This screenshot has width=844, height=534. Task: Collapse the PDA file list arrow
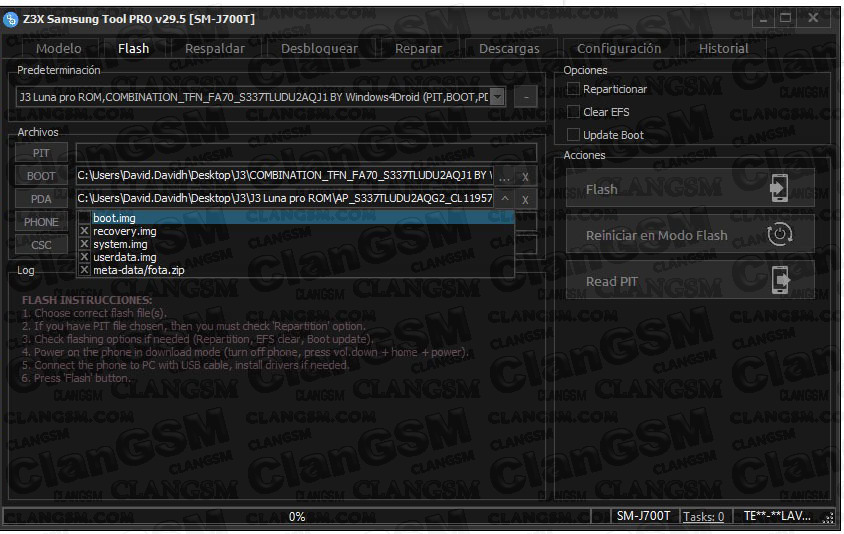pos(504,199)
